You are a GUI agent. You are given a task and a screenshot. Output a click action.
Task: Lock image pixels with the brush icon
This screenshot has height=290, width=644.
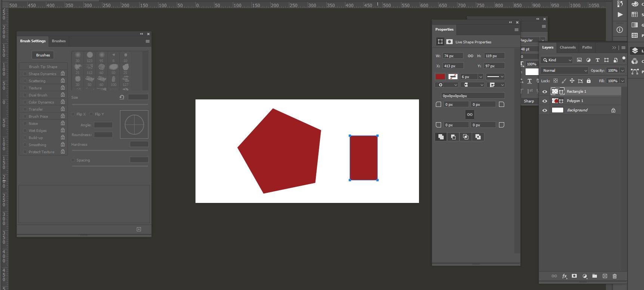coord(564,81)
